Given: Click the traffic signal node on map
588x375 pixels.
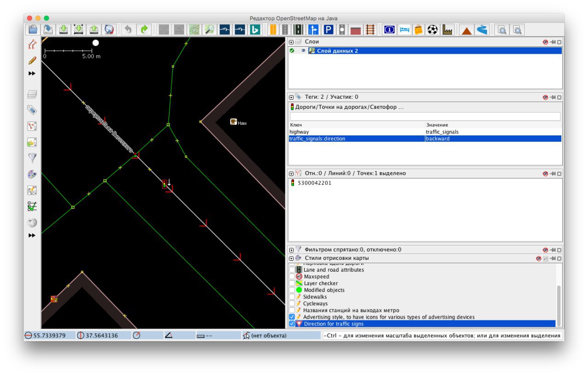Looking at the screenshot, I should 164,184.
